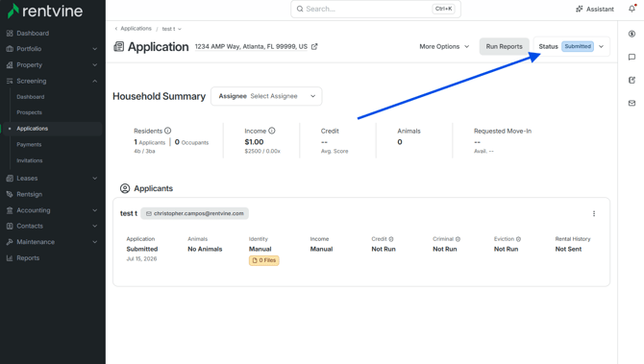Open the chat comment icon in the right rail
Viewport: 644px width, 364px height.
coord(632,57)
